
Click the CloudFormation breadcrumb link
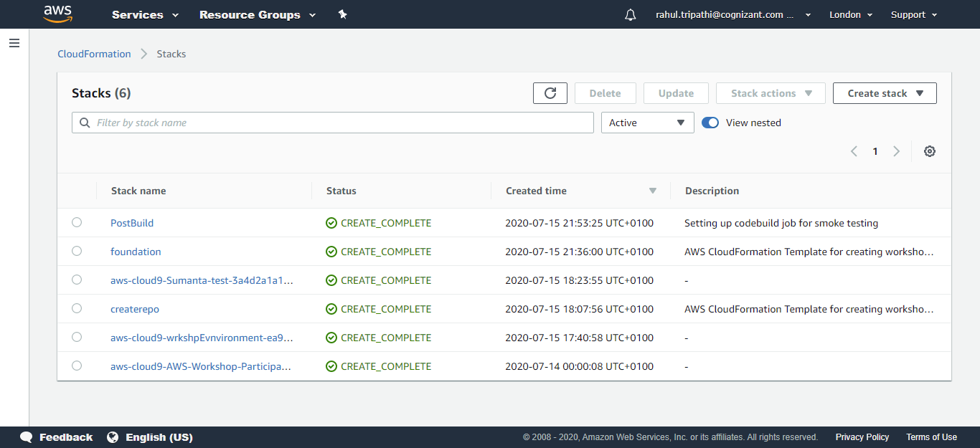(x=94, y=54)
